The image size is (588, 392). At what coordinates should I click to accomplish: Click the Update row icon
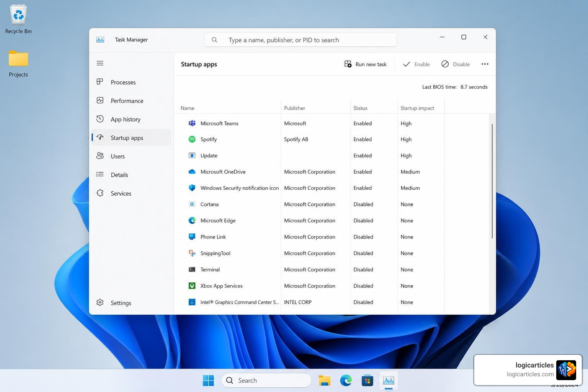coord(192,155)
